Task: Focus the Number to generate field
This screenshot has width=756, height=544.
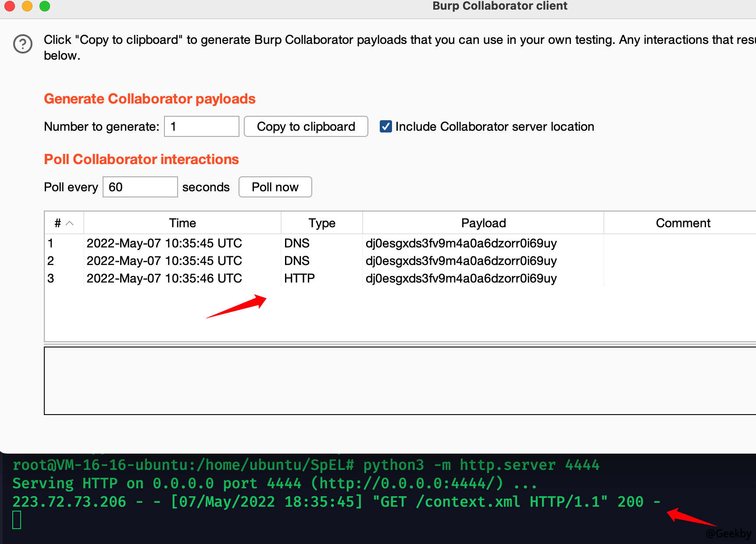Action: click(x=201, y=126)
